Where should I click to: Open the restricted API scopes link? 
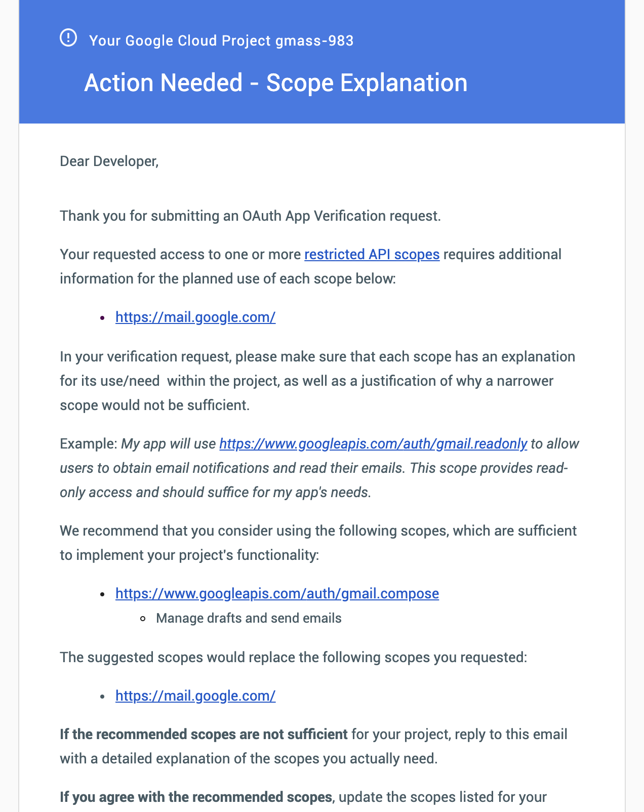(x=372, y=254)
